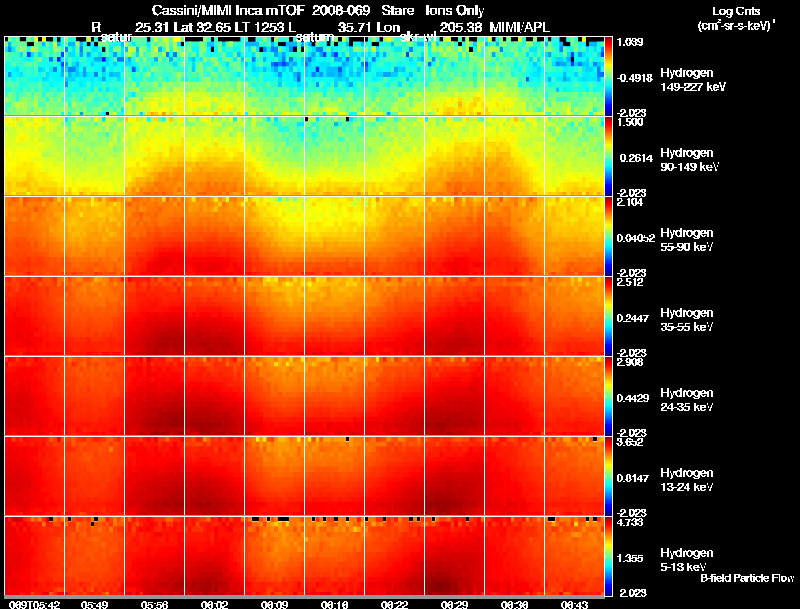Click the color scale maximum '1.639'
This screenshot has height=609, width=800.
tap(630, 42)
